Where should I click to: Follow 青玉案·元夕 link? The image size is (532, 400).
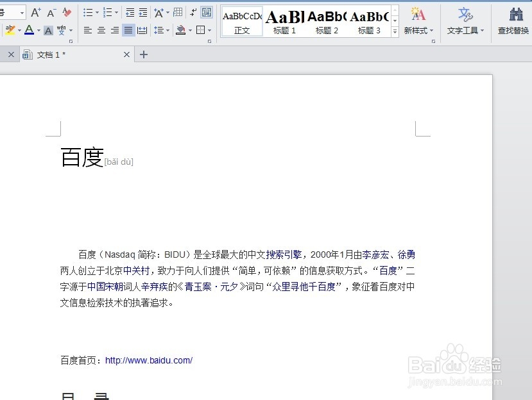coord(212,287)
